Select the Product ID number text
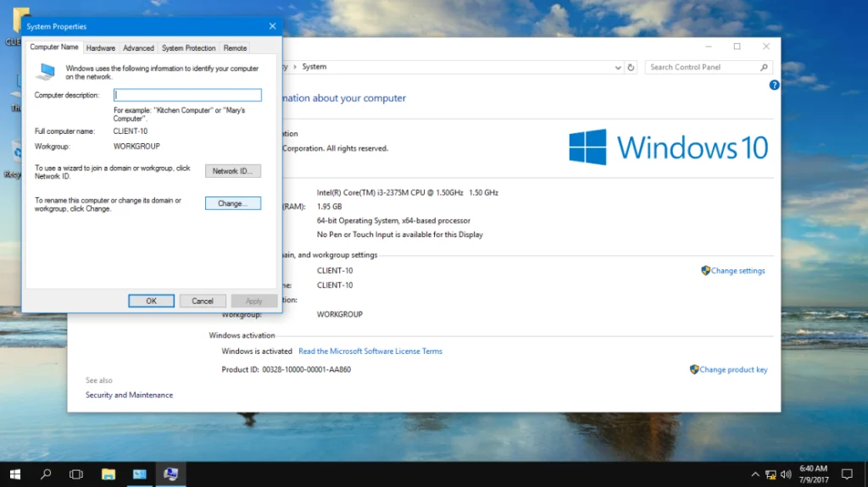 tap(307, 369)
